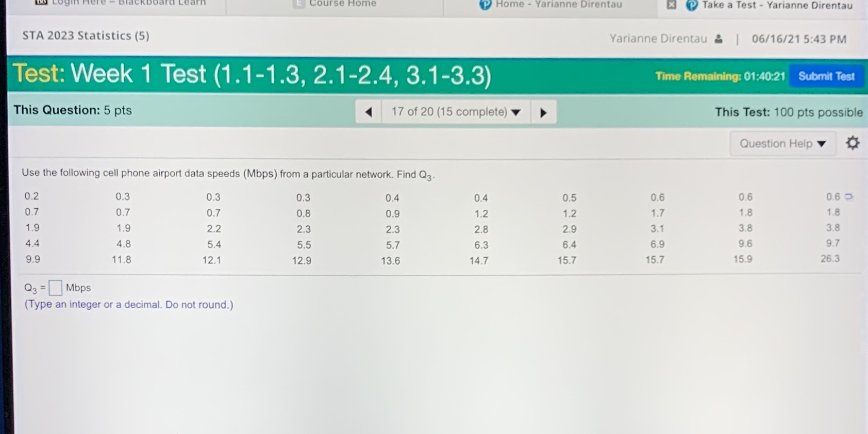
Task: Click the Type an integer or decimal hint
Action: pyautogui.click(x=129, y=305)
